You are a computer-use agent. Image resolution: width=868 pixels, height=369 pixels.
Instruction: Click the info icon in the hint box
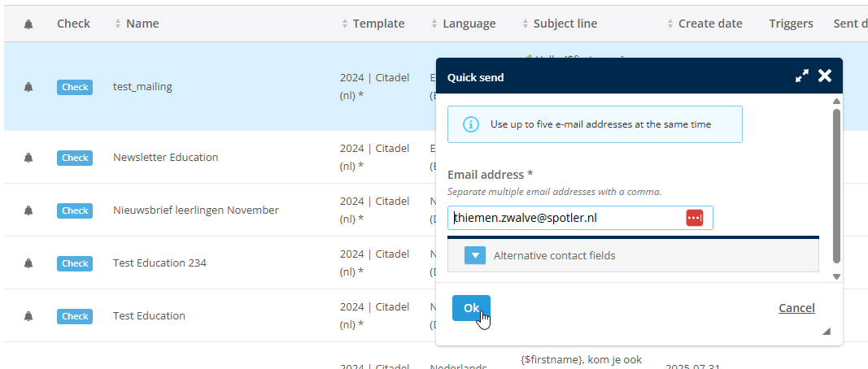click(x=470, y=124)
